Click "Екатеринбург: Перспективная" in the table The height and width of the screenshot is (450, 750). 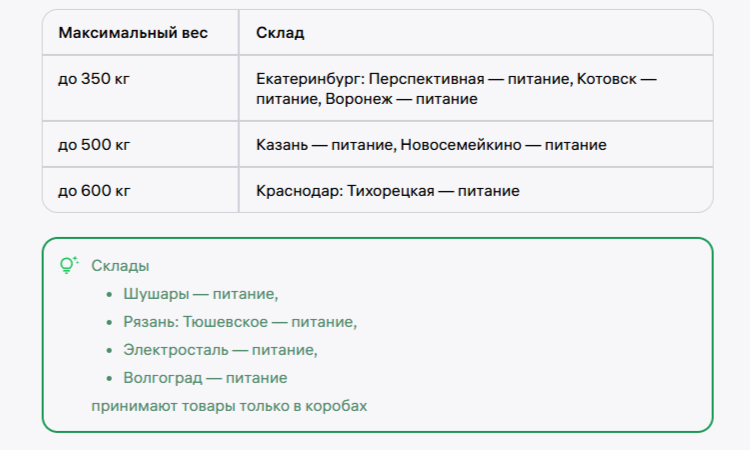pyautogui.click(x=363, y=78)
